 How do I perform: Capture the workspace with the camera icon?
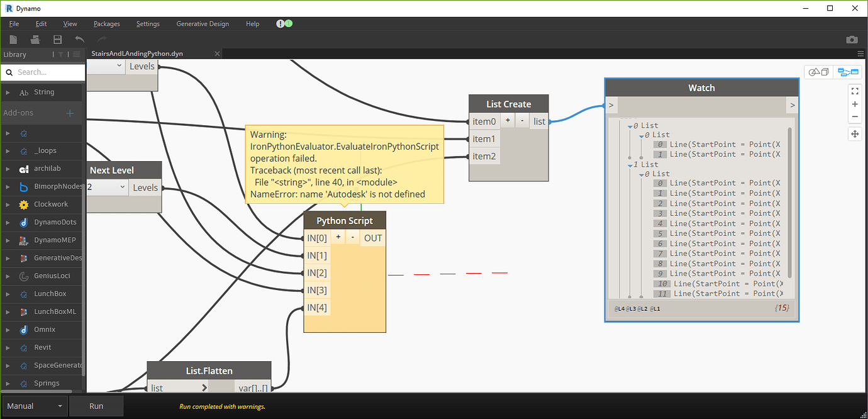tap(852, 39)
